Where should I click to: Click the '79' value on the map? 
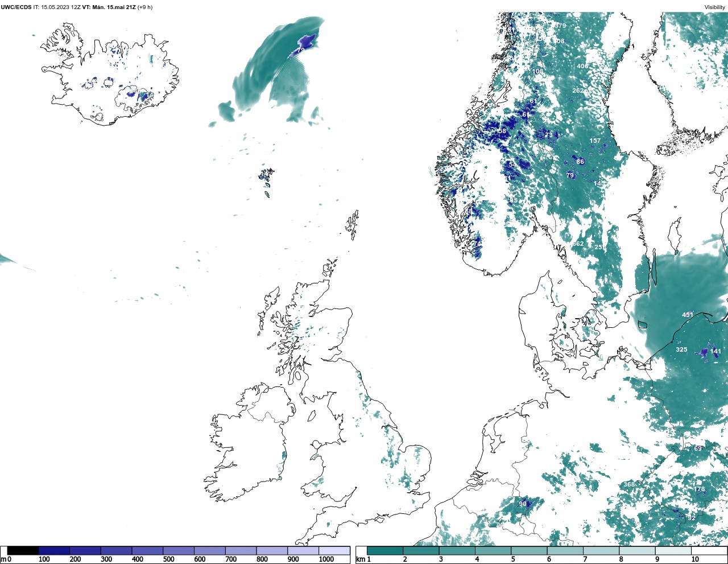coord(570,175)
